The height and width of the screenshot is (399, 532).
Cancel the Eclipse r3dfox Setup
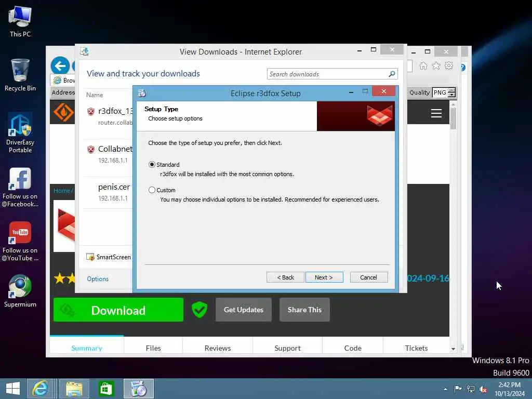click(x=368, y=277)
